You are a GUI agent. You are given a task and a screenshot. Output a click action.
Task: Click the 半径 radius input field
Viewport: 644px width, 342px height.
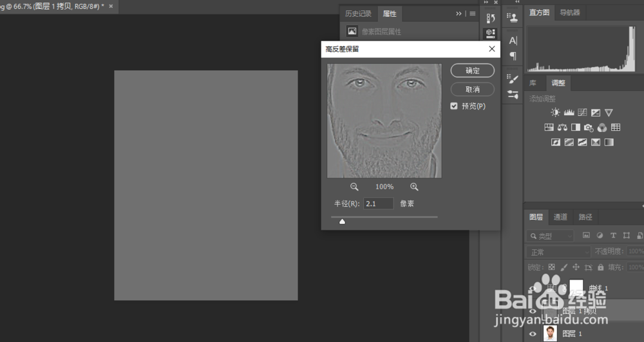coord(378,204)
